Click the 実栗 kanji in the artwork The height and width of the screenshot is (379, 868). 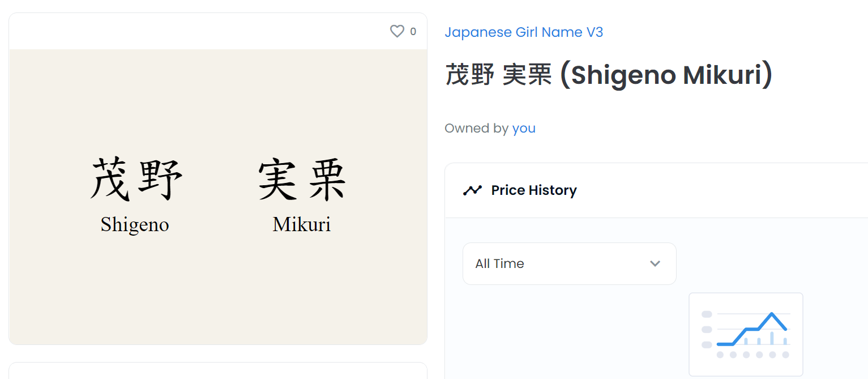302,180
